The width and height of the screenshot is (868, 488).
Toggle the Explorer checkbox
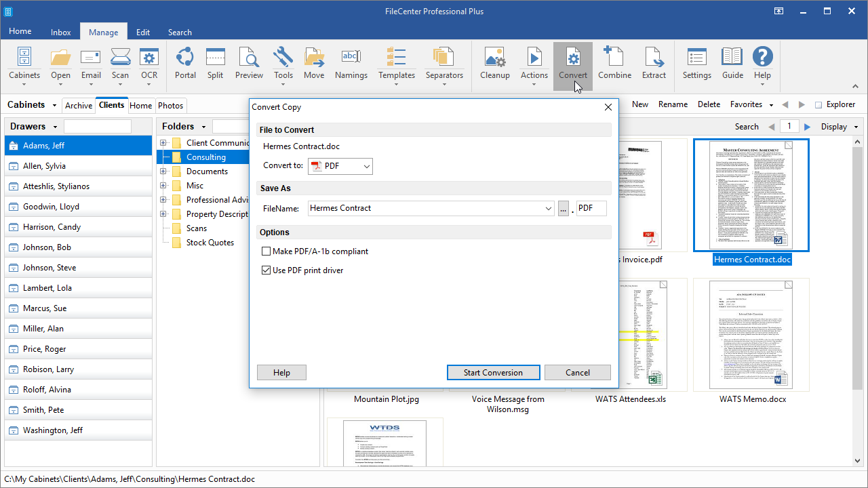coord(818,105)
